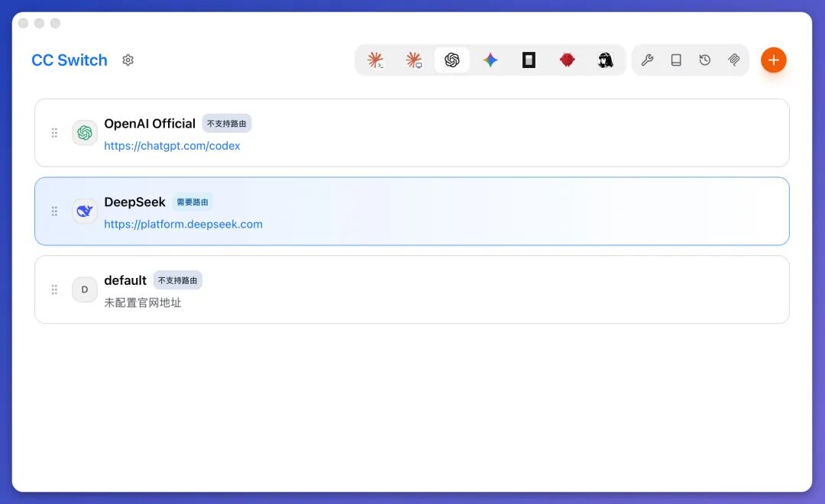Switch to Claude Desktop monitor tab
This screenshot has height=504, width=825.
[414, 60]
